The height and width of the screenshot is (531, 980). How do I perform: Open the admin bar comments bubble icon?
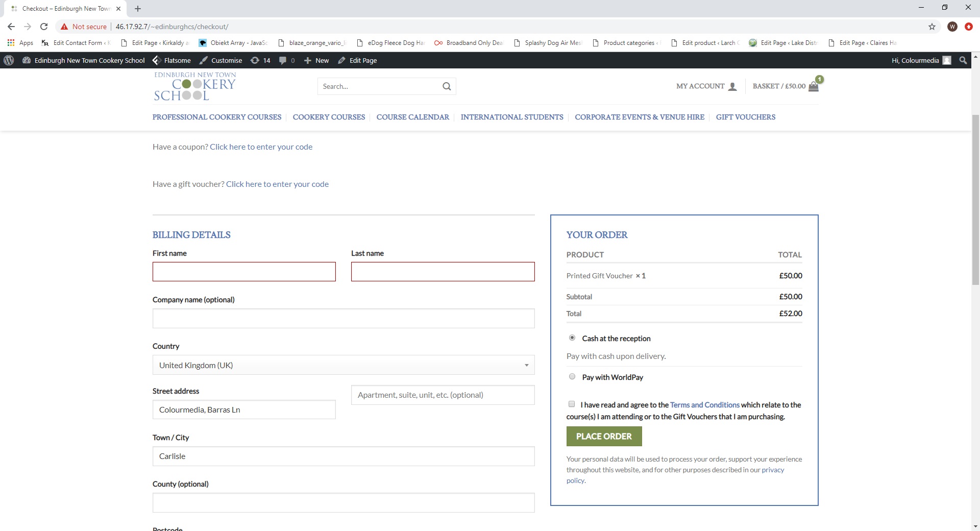point(283,60)
